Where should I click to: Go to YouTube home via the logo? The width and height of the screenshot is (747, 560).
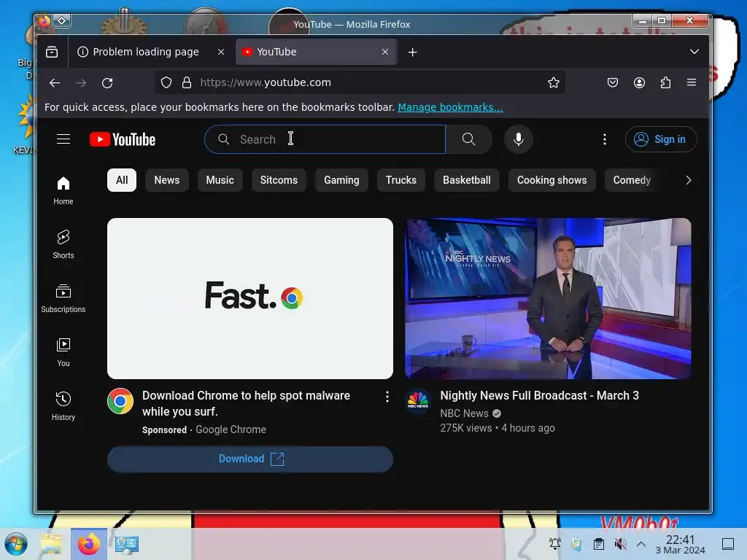point(123,139)
